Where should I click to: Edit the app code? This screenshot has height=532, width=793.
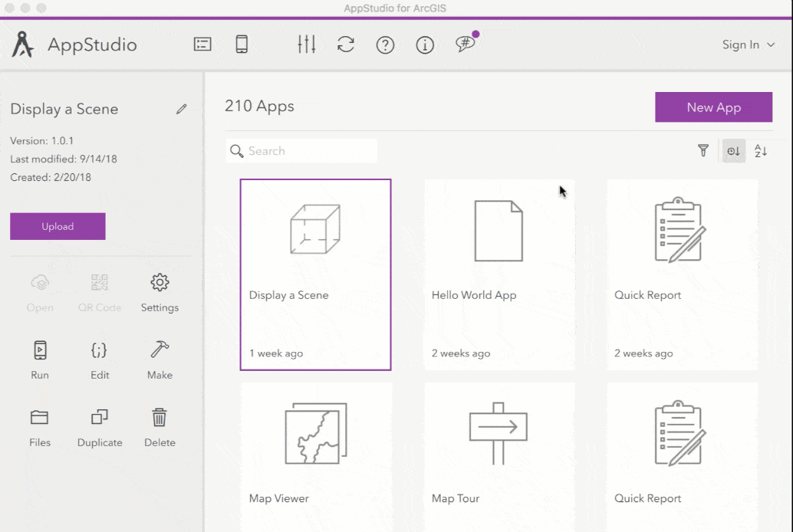tap(100, 360)
